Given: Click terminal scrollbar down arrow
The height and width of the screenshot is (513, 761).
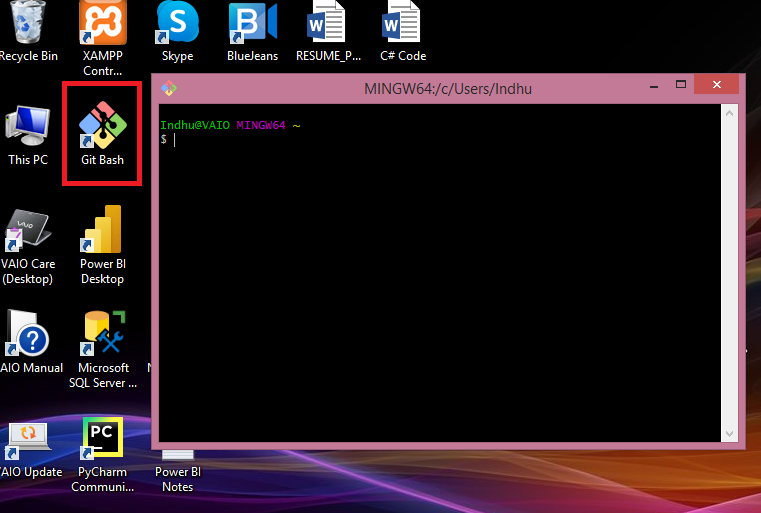Looking at the screenshot, I should point(729,433).
